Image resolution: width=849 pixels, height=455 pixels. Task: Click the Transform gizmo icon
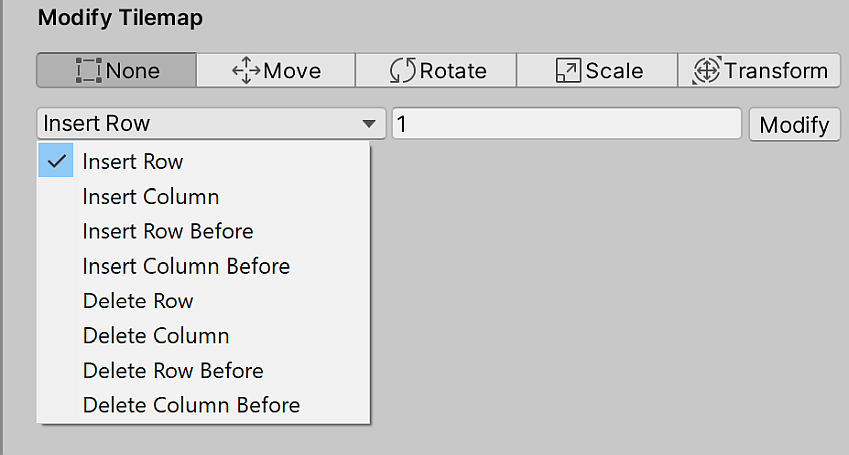click(x=706, y=71)
